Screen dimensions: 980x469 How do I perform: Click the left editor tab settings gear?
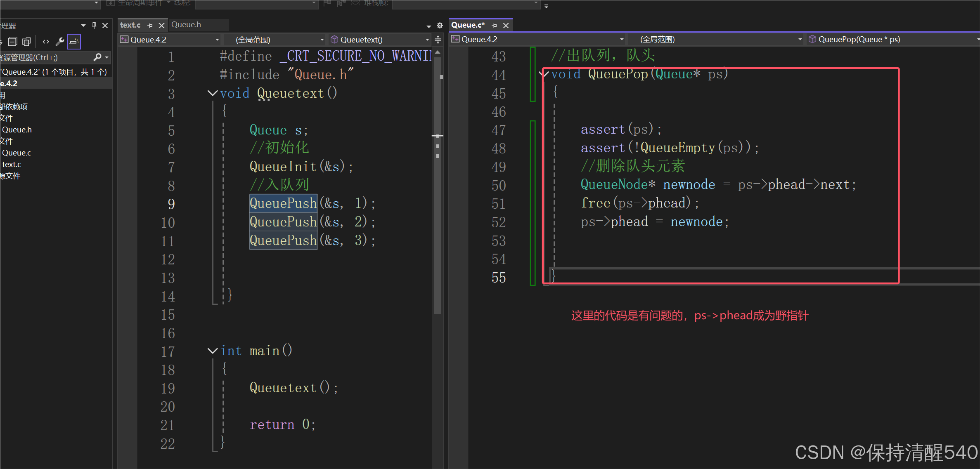coord(440,26)
